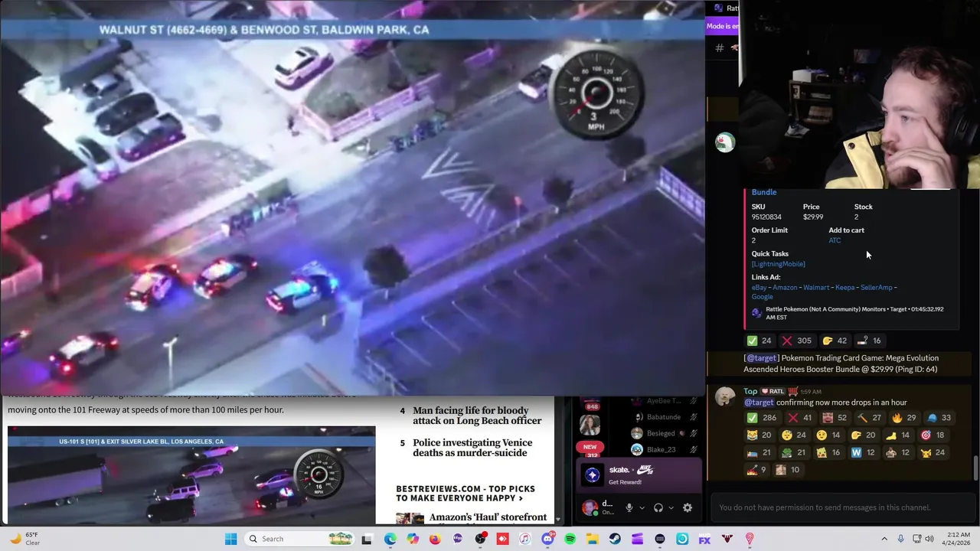
Task: Click the Windows Start button
Action: pyautogui.click(x=230, y=539)
